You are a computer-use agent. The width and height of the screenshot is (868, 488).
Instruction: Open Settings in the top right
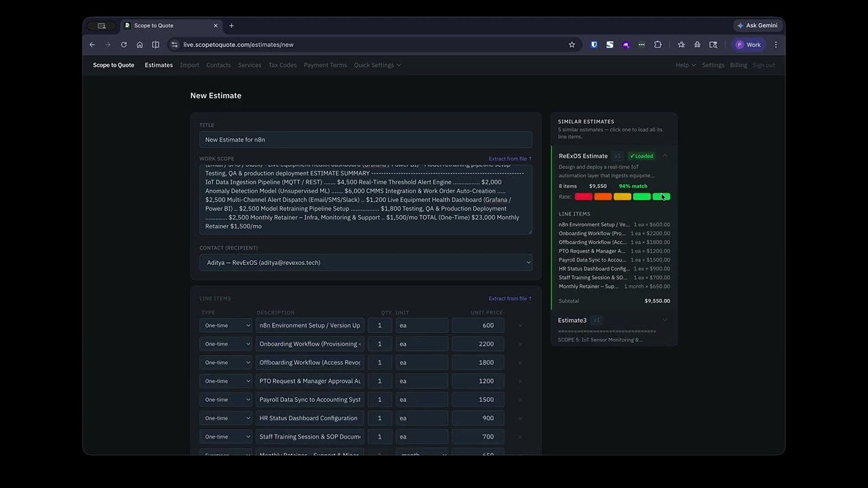(713, 65)
